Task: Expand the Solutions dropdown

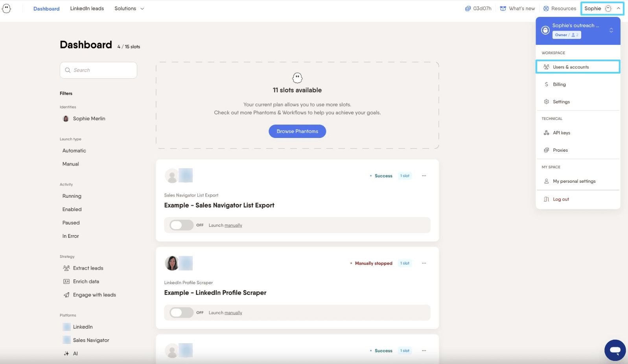Action: (x=129, y=8)
